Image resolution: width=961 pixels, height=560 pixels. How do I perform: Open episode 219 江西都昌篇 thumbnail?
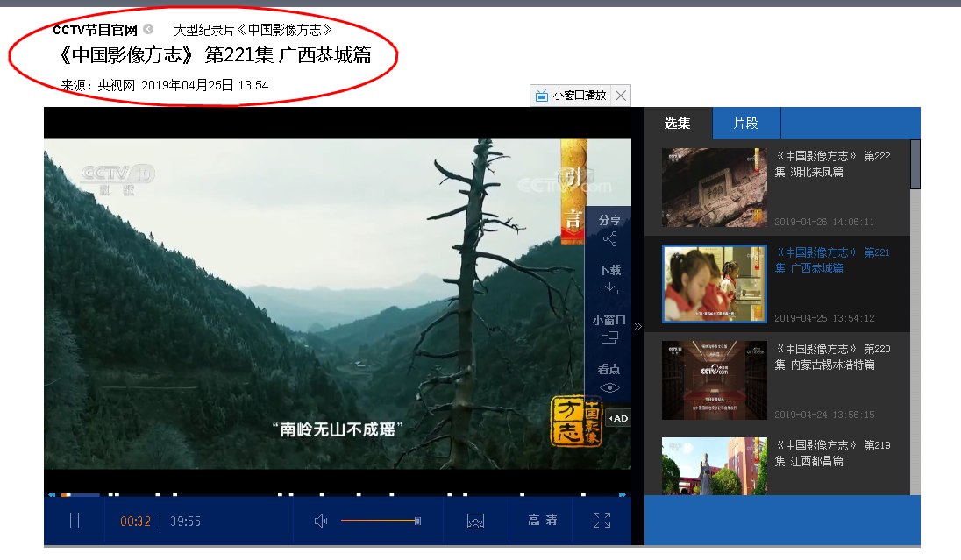pos(714,466)
